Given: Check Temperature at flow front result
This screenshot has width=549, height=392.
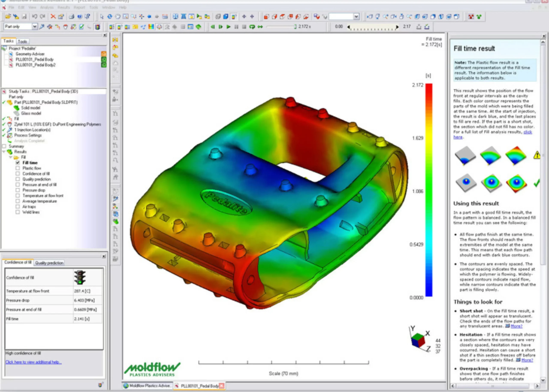Looking at the screenshot, I should click(18, 195).
